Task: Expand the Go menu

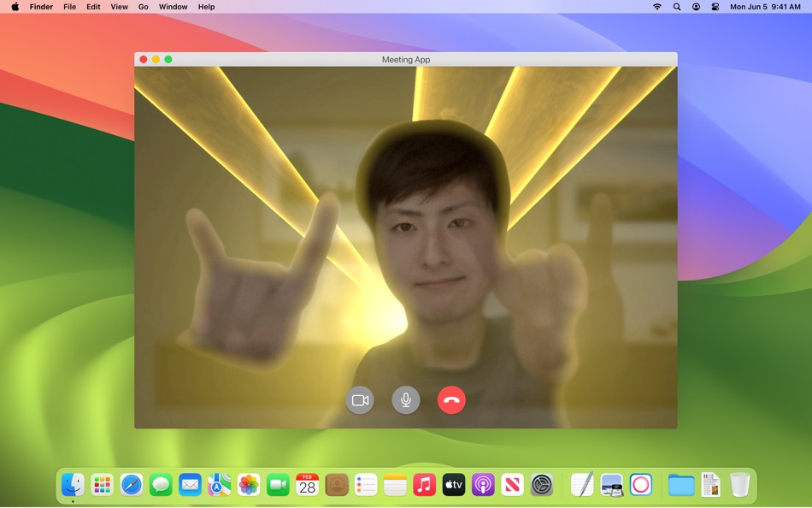Action: (x=143, y=7)
